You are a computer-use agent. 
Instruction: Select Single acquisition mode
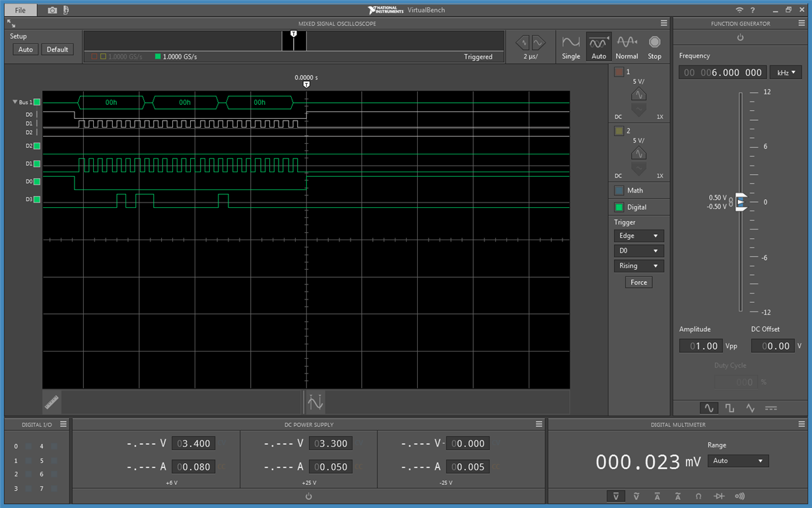pos(570,48)
